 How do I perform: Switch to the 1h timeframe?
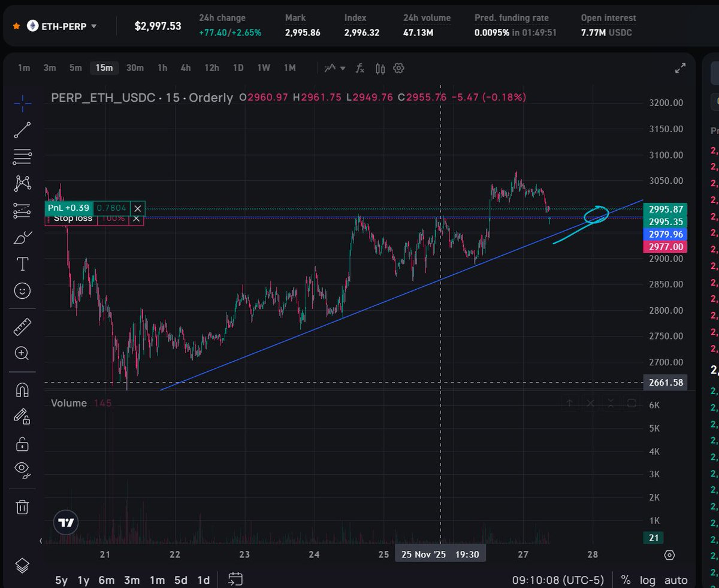(x=162, y=68)
